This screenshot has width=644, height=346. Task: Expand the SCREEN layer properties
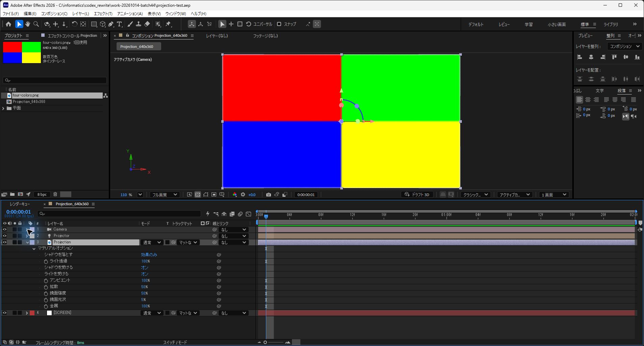coord(27,313)
